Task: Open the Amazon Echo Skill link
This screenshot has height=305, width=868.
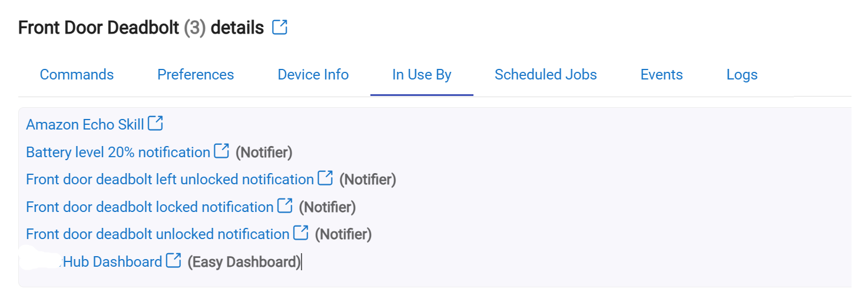Action: [x=85, y=125]
